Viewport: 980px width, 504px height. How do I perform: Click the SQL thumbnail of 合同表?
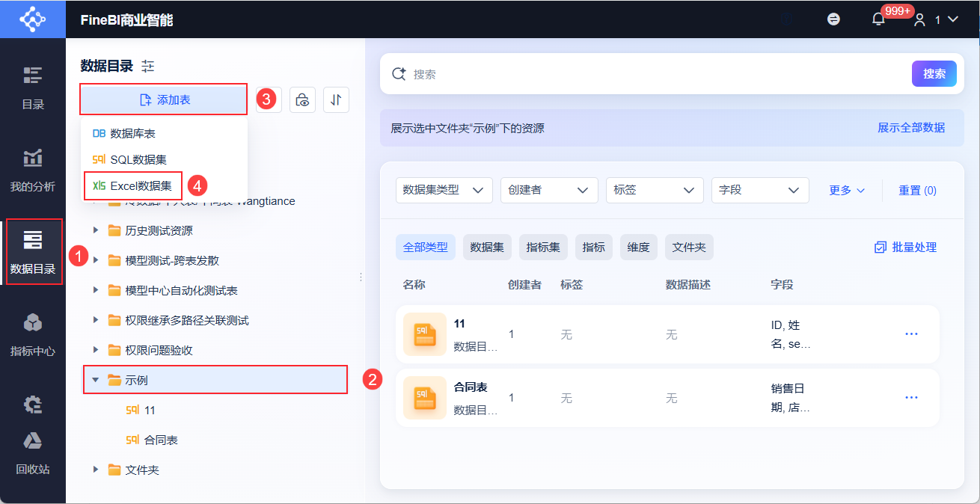tap(425, 398)
